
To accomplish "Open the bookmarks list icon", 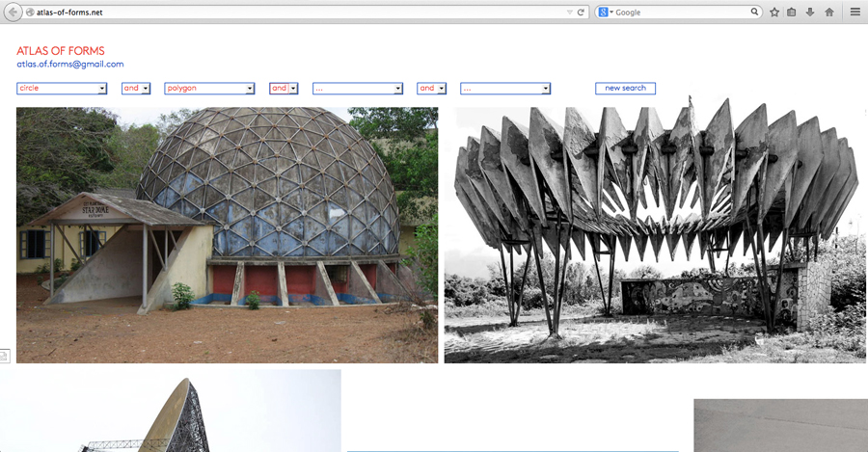I will [792, 13].
